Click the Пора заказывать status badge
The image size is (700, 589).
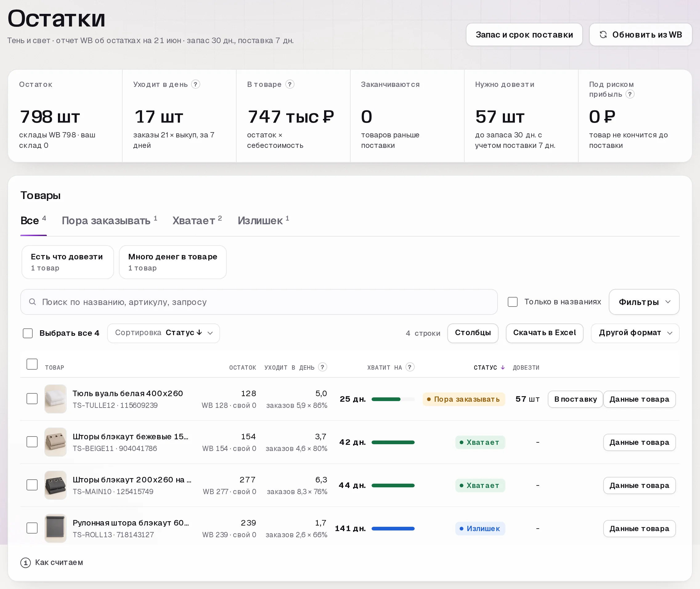[464, 399]
